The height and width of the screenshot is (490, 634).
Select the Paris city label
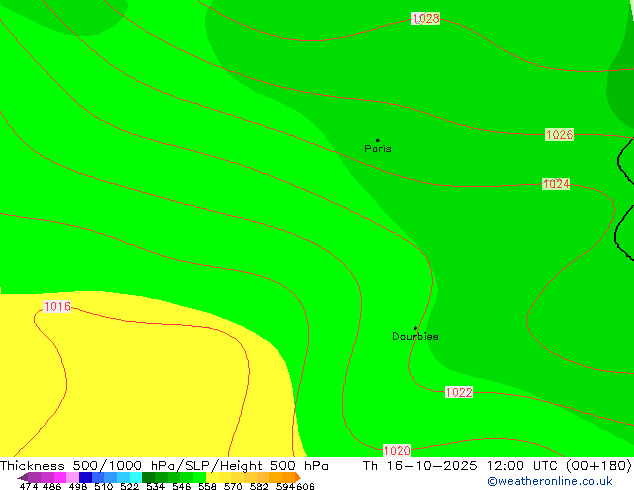coord(378,149)
